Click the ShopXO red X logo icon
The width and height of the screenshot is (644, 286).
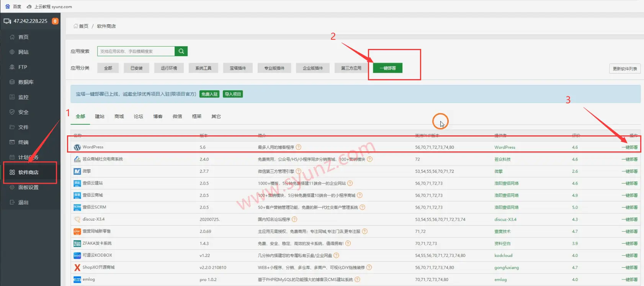pyautogui.click(x=77, y=268)
